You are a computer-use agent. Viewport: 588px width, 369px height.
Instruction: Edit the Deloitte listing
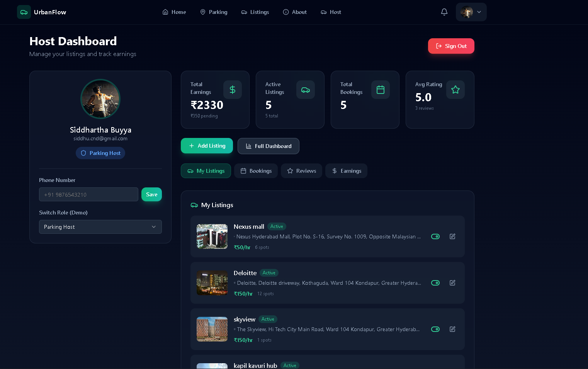[452, 283]
